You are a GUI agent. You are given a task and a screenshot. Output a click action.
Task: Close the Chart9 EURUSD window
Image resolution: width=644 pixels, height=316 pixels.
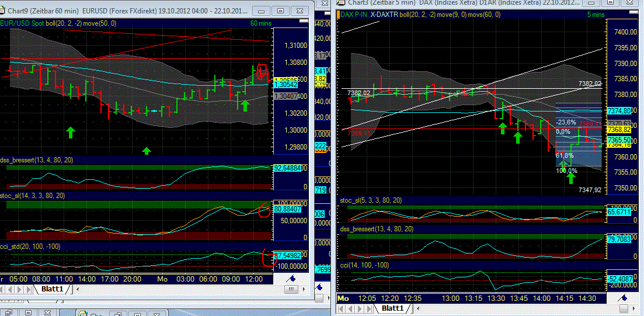pos(300,11)
